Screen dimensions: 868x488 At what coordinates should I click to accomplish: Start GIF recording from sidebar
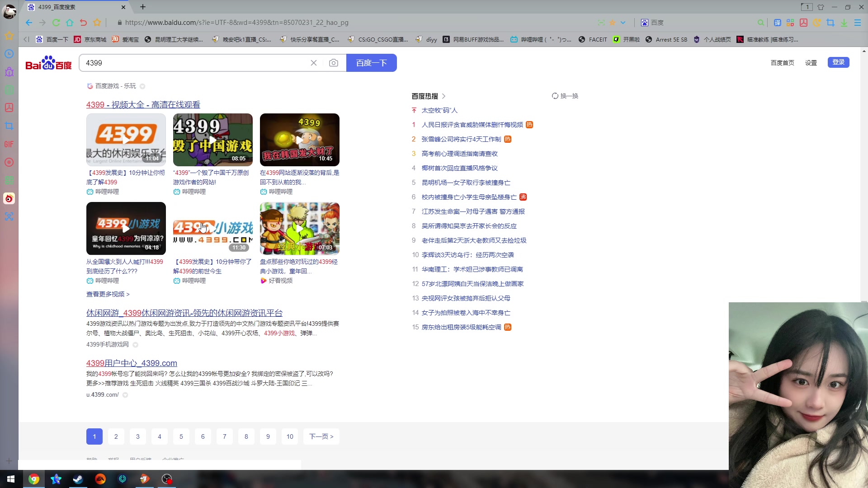[9, 144]
